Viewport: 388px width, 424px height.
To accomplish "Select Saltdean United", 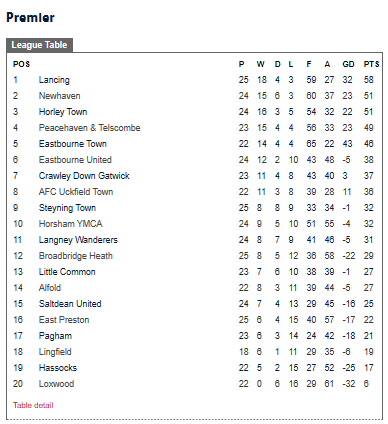I will 70,304.
